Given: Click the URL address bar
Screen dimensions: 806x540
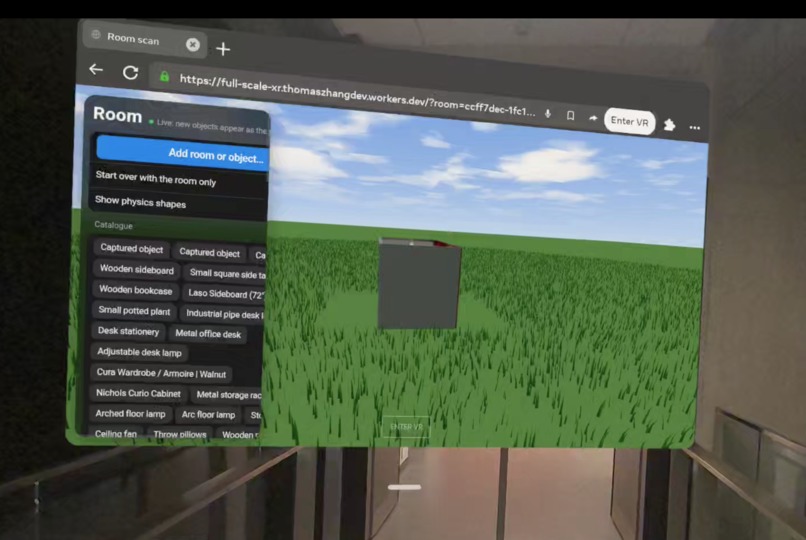Looking at the screenshot, I should click(356, 94).
